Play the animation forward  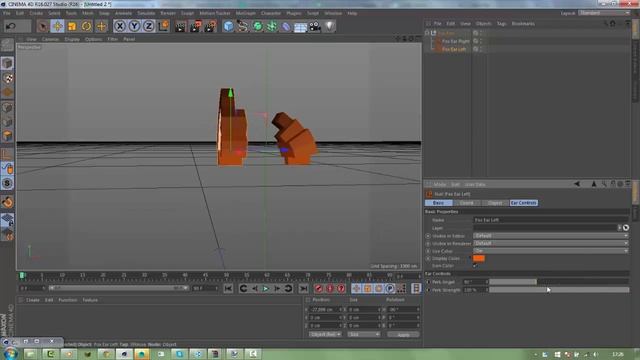tap(266, 289)
